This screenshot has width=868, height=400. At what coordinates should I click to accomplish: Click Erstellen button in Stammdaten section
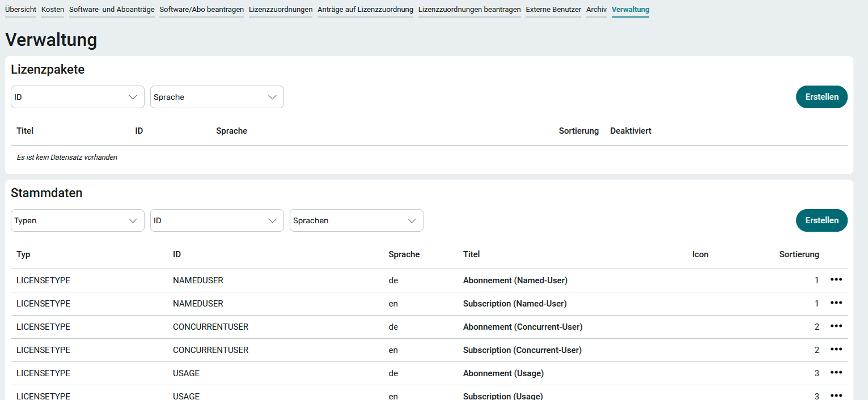point(821,220)
